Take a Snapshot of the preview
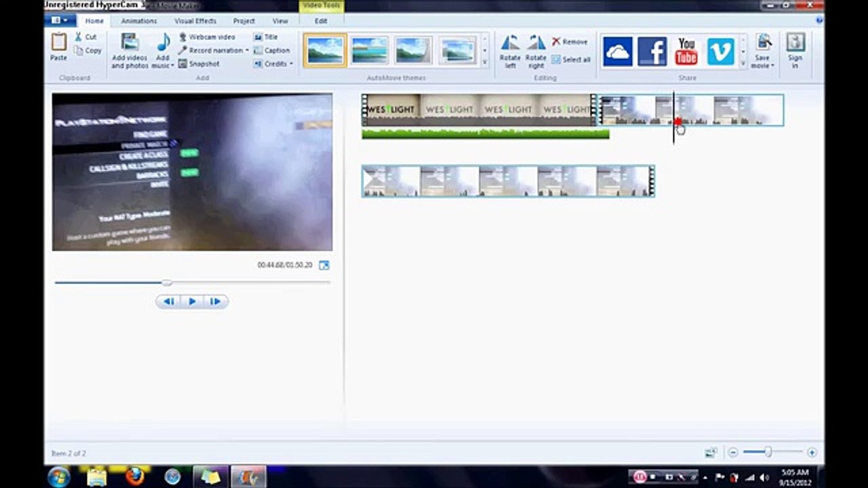868x488 pixels. [x=199, y=64]
